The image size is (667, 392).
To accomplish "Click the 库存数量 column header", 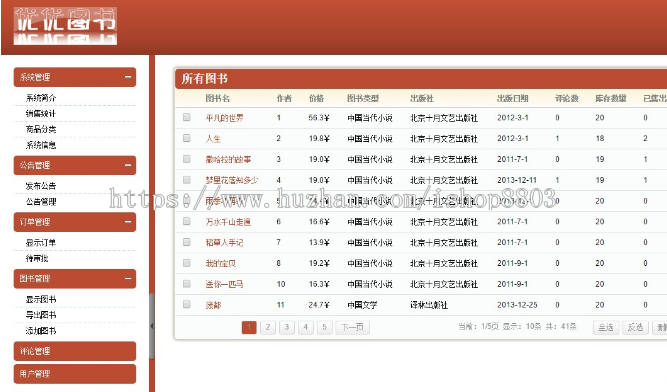I will [x=610, y=99].
